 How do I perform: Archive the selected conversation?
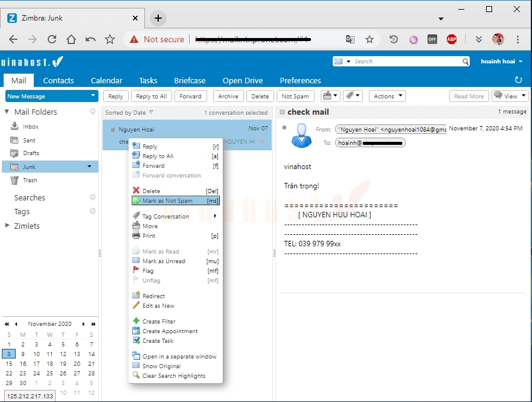coord(228,96)
